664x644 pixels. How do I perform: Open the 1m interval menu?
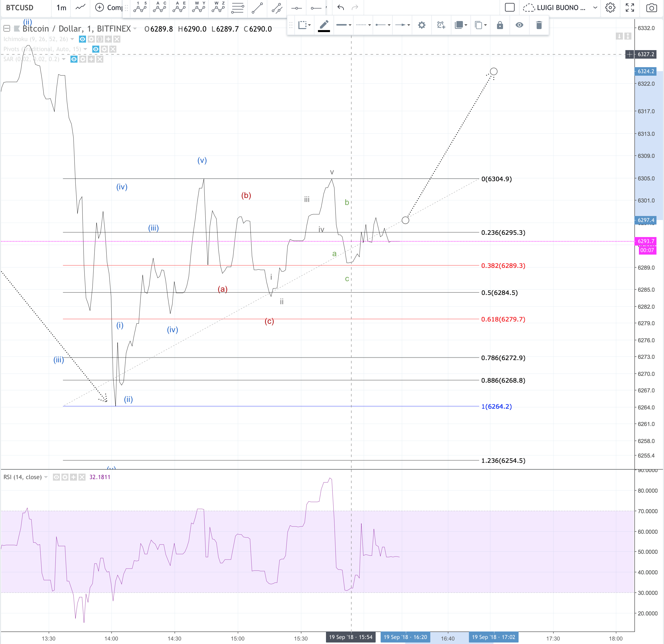coord(61,8)
